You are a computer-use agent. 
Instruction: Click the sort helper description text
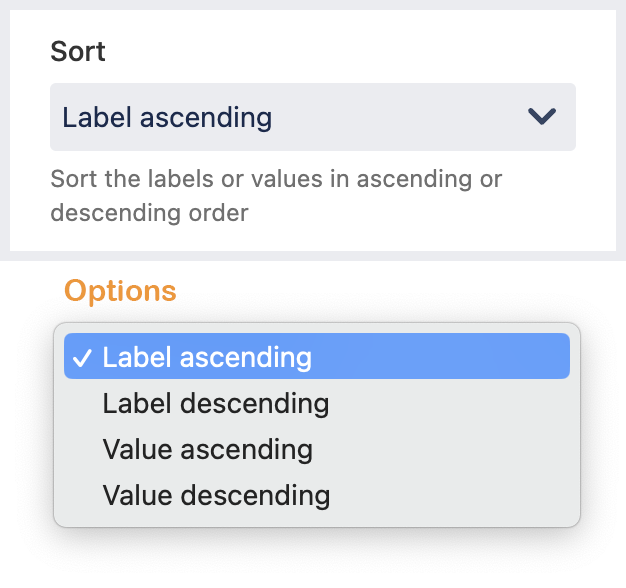276,180
